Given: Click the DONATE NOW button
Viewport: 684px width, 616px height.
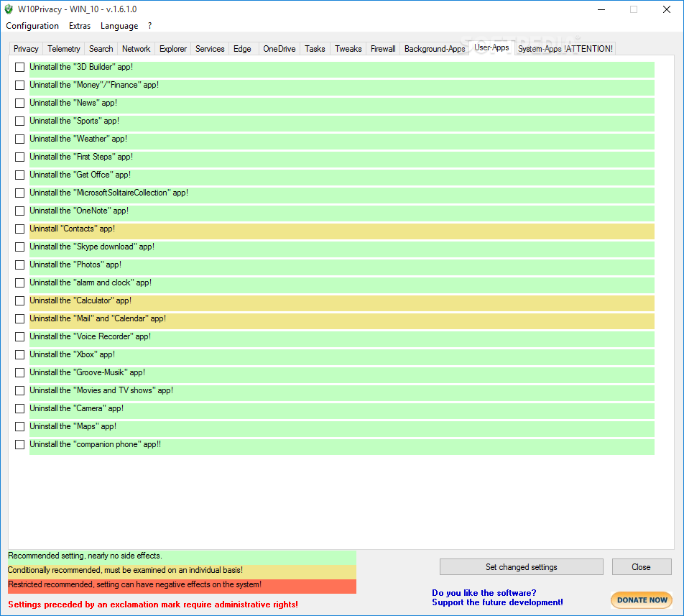Looking at the screenshot, I should tap(642, 600).
